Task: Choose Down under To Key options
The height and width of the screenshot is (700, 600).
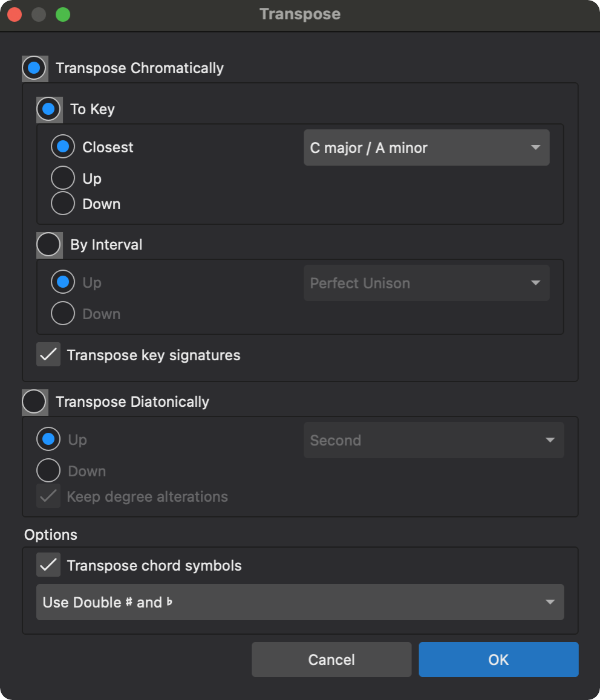Action: pos(62,203)
